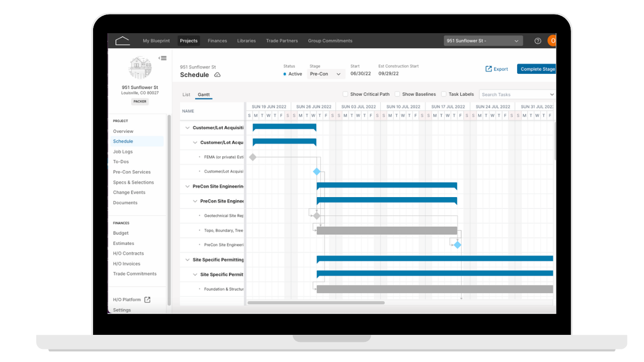Click the cloud sync icon beside Schedule
644x362 pixels.
(x=217, y=74)
